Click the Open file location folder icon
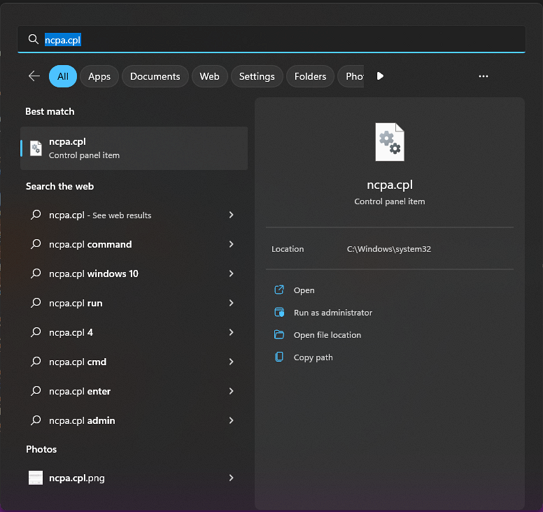This screenshot has width=543, height=512. pyautogui.click(x=279, y=335)
